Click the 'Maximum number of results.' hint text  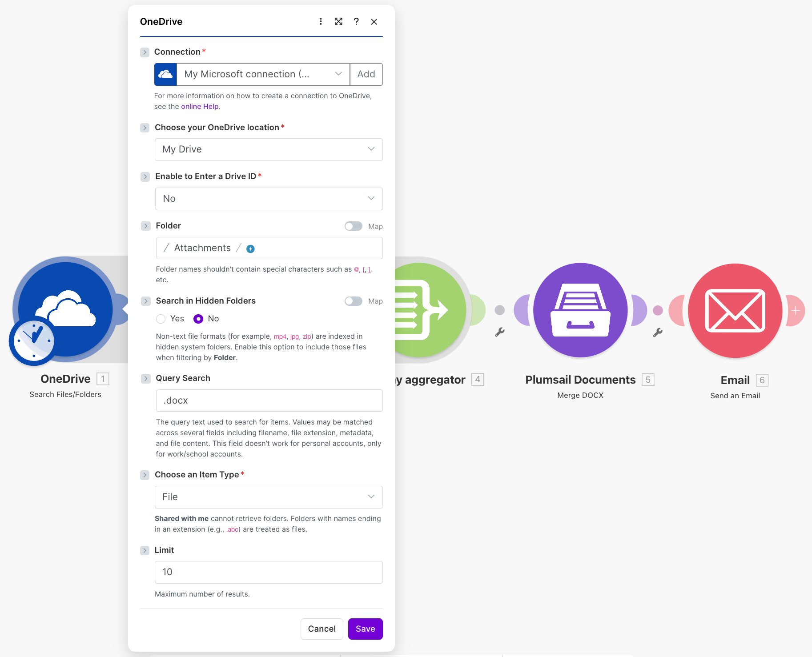[202, 594]
